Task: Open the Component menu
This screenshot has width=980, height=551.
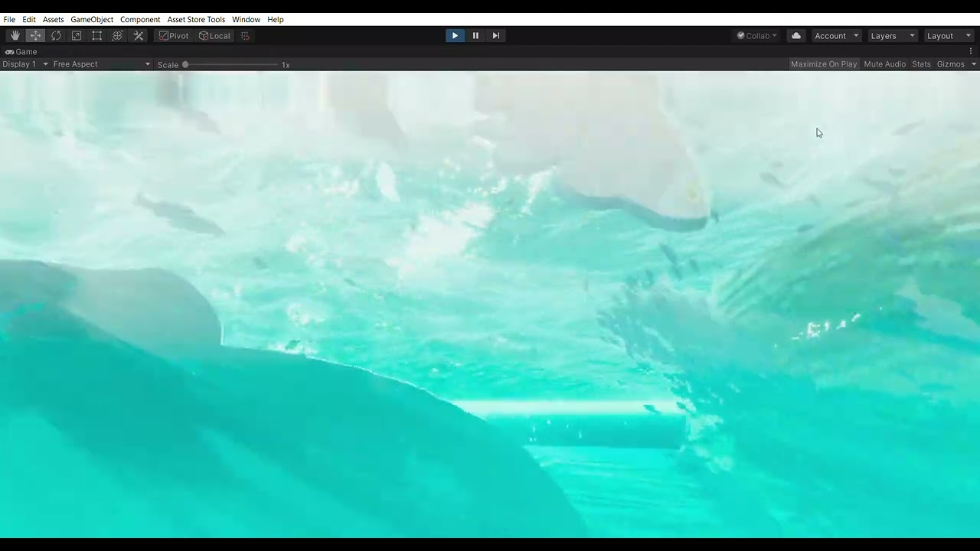Action: (140, 19)
